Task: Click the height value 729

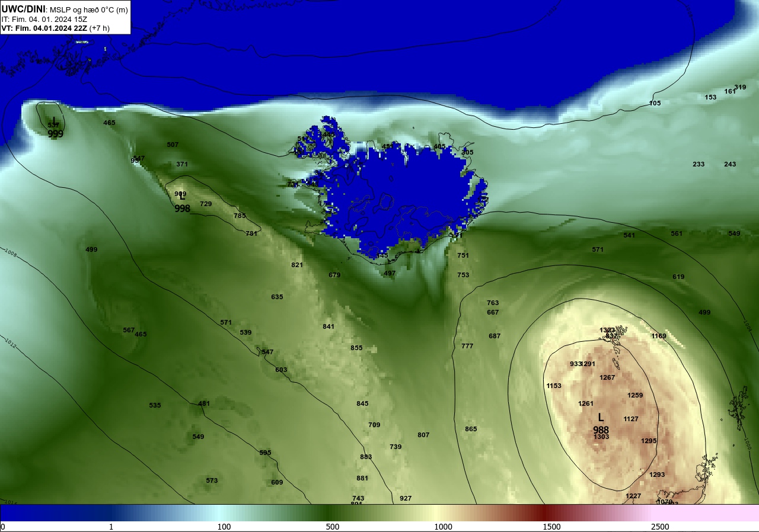Action: (206, 204)
